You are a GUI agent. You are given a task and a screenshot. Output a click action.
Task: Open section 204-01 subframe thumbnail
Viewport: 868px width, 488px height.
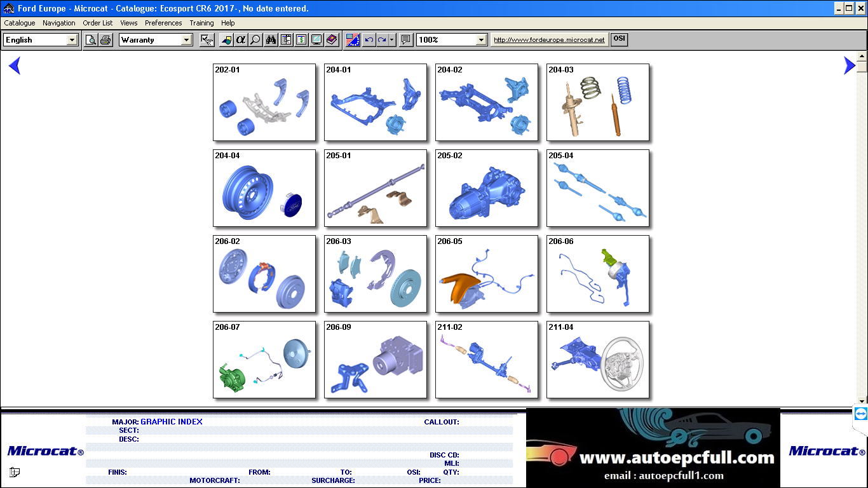pos(376,102)
